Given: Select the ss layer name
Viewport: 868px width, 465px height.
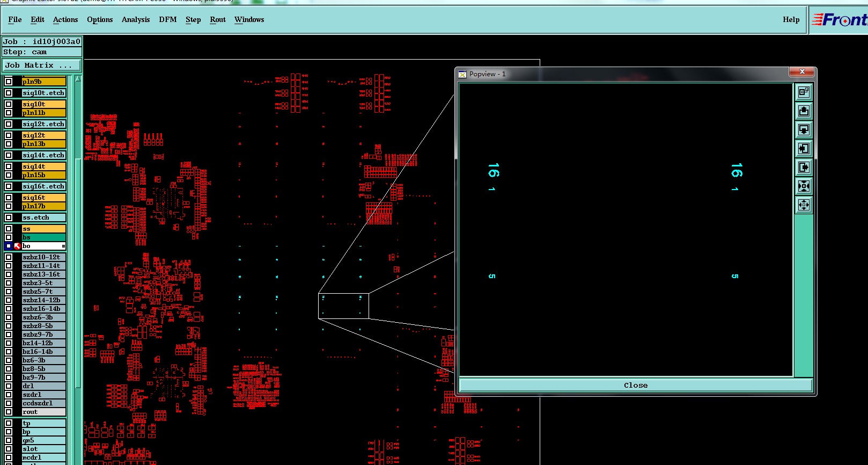Looking at the screenshot, I should [44, 229].
